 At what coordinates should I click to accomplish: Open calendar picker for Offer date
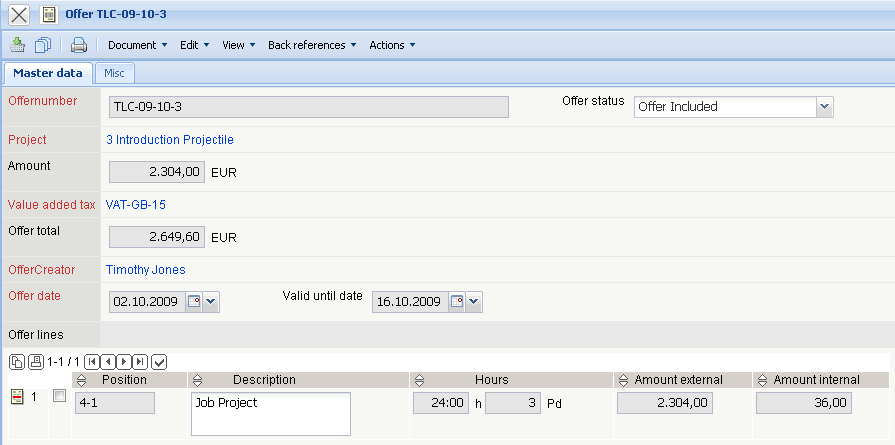(x=194, y=301)
